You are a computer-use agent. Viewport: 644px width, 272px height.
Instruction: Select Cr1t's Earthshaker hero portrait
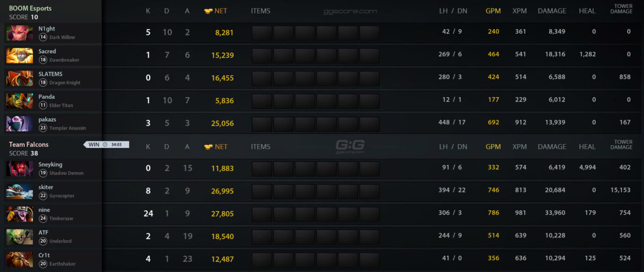(19, 259)
